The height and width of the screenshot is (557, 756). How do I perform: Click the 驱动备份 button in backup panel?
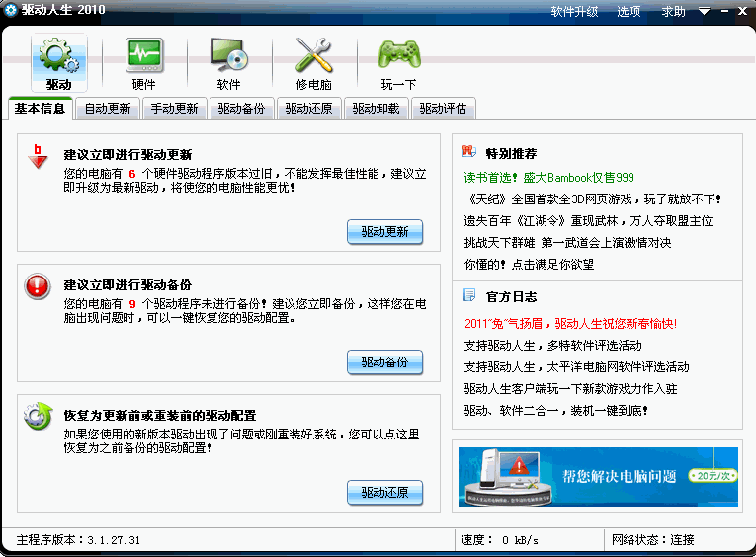[384, 361]
